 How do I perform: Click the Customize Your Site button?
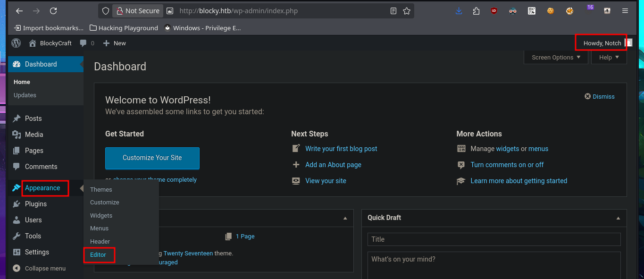coord(152,158)
